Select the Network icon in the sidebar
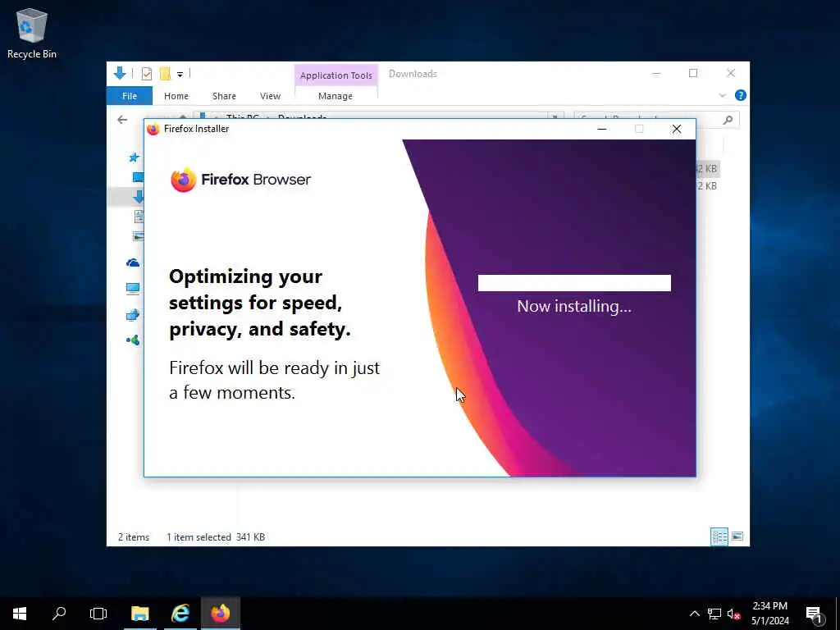 point(133,315)
